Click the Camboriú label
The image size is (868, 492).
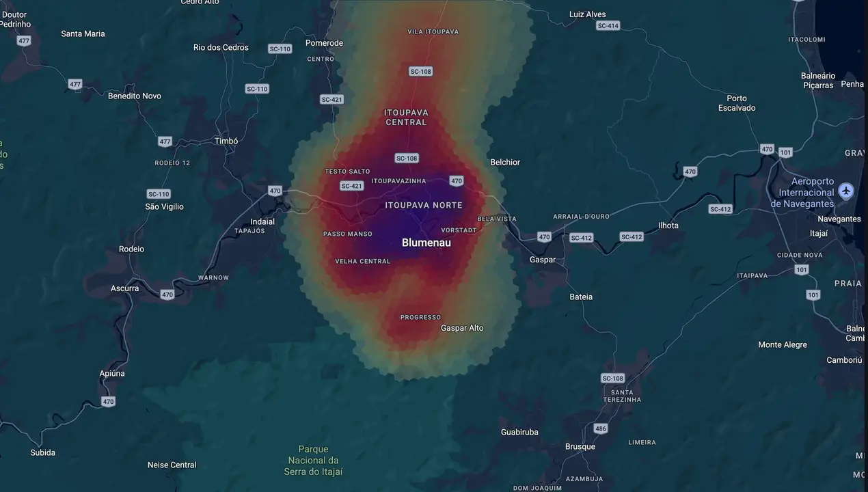coord(844,359)
